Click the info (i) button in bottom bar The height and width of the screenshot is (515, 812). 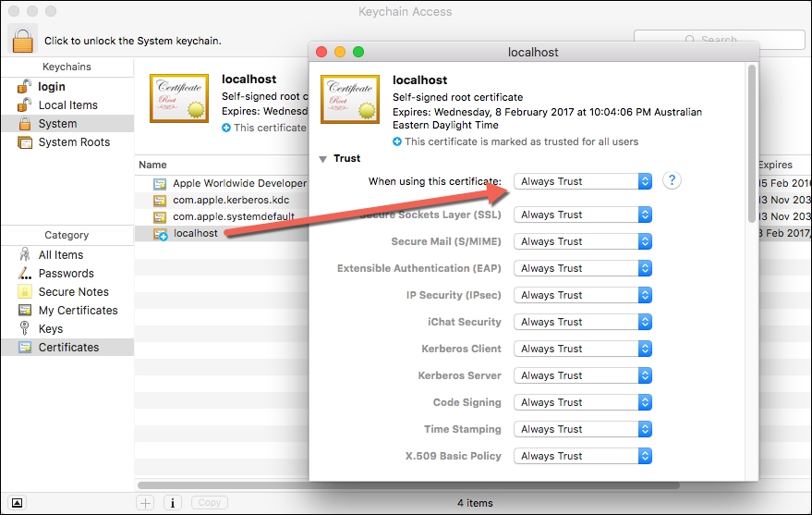click(172, 503)
